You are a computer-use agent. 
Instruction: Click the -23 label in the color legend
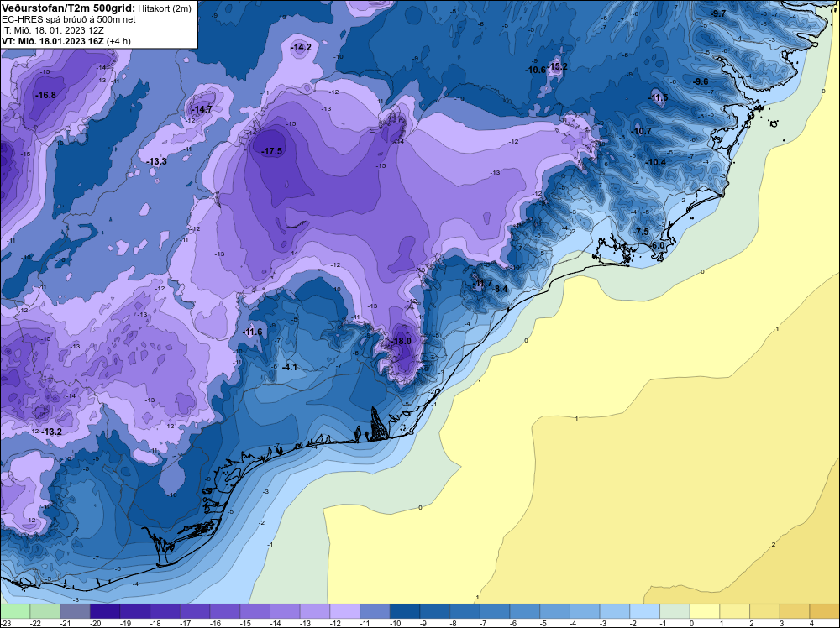pyautogui.click(x=6, y=623)
